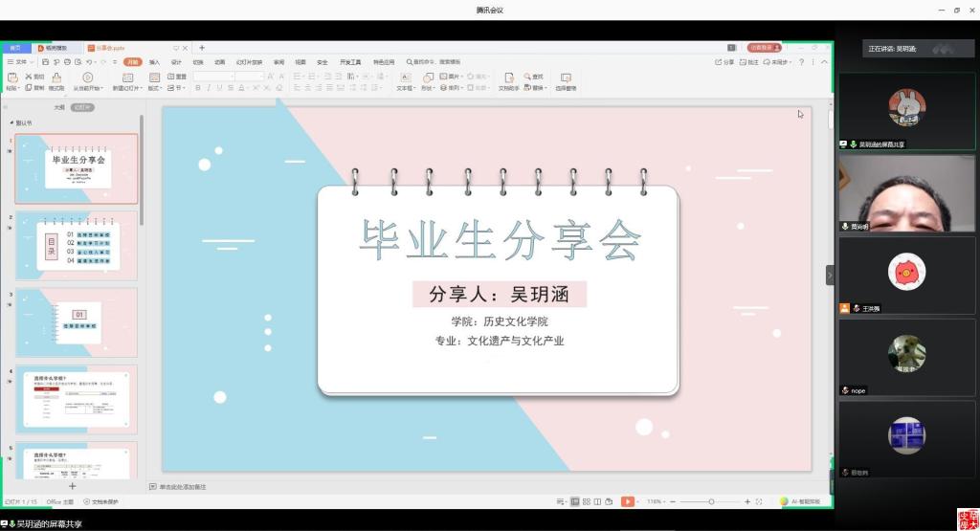The image size is (980, 531).
Task: Switch to the Design ribbon tab
Action: point(176,62)
